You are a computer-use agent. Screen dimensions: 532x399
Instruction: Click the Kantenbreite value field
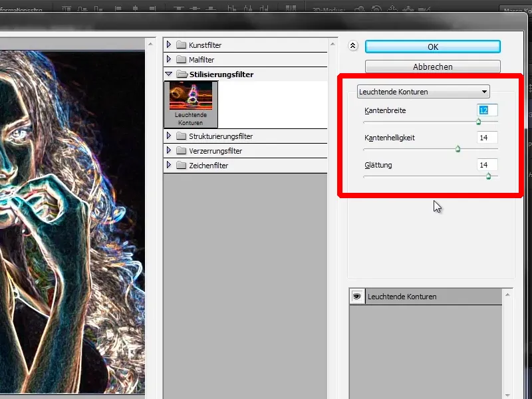coord(487,110)
